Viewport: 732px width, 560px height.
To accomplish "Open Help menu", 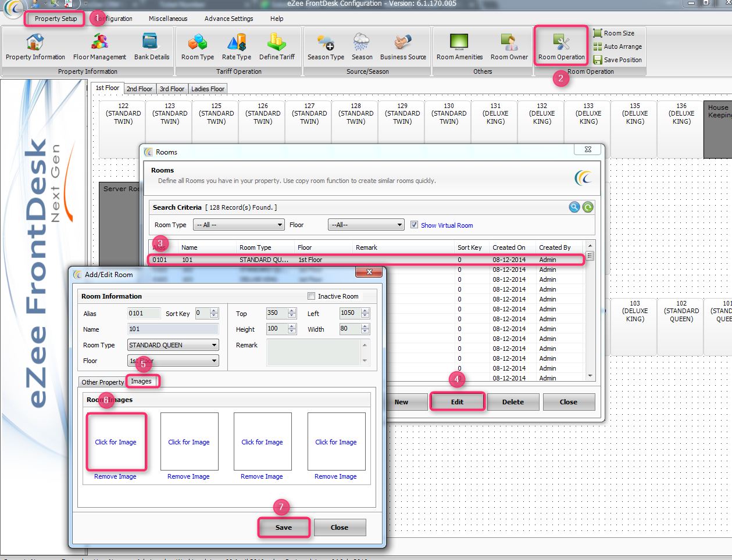I will (277, 19).
